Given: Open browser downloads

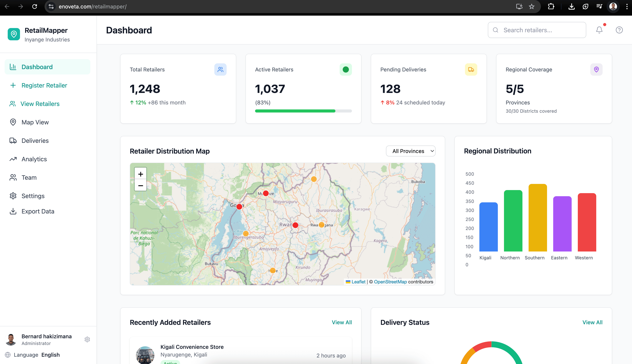Looking at the screenshot, I should (571, 7).
